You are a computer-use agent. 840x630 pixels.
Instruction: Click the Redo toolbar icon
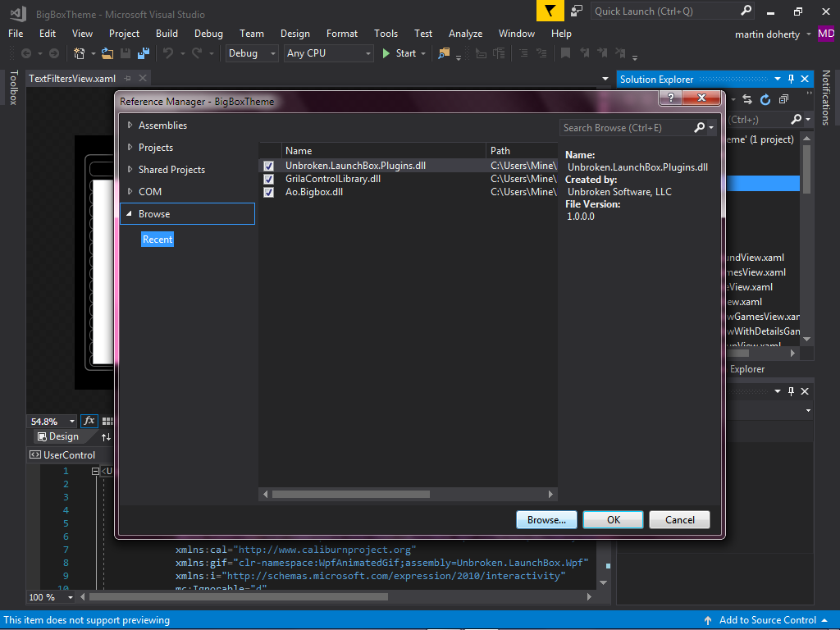pos(197,53)
